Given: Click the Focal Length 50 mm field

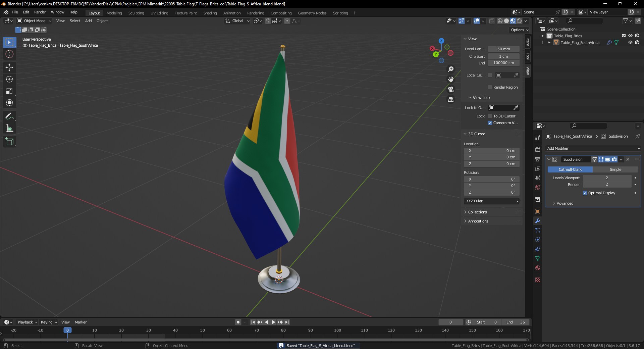Looking at the screenshot, I should (503, 49).
